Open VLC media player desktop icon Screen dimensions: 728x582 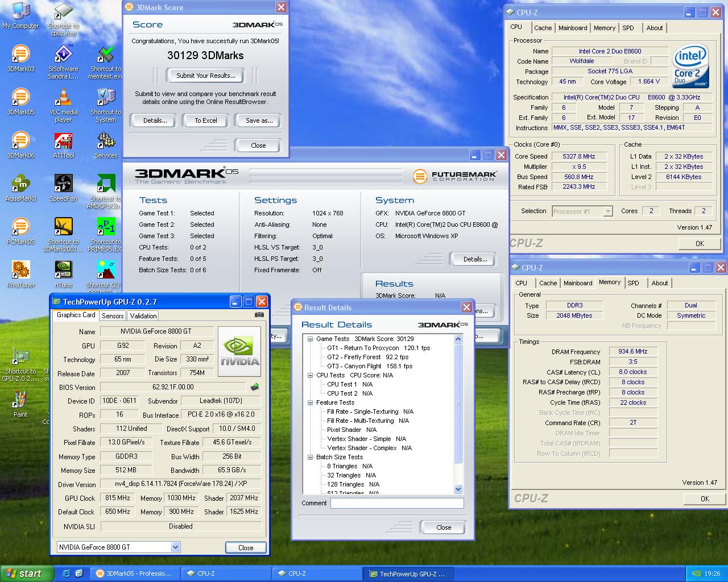click(x=63, y=105)
